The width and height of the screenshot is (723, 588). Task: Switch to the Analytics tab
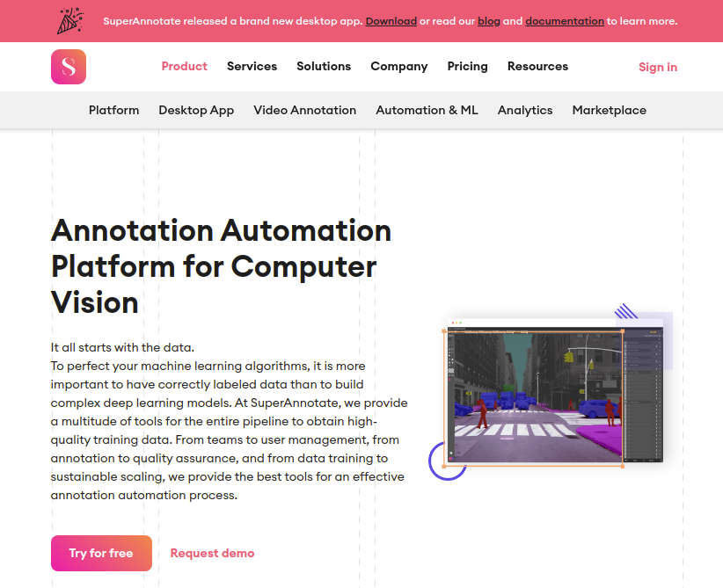point(525,110)
